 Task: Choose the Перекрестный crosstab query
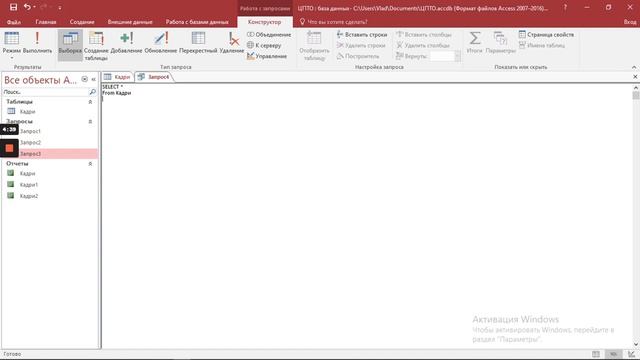(x=198, y=43)
